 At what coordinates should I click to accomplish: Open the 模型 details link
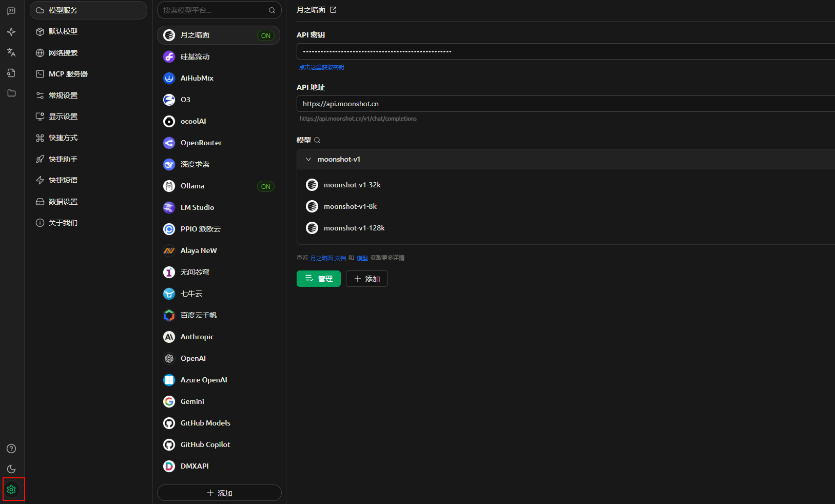[x=362, y=258]
